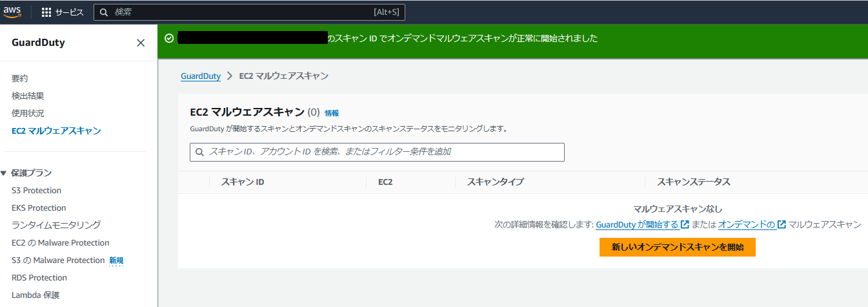Open the オンデマンドの details link
Viewport: 868px width, 307px height.
752,225
